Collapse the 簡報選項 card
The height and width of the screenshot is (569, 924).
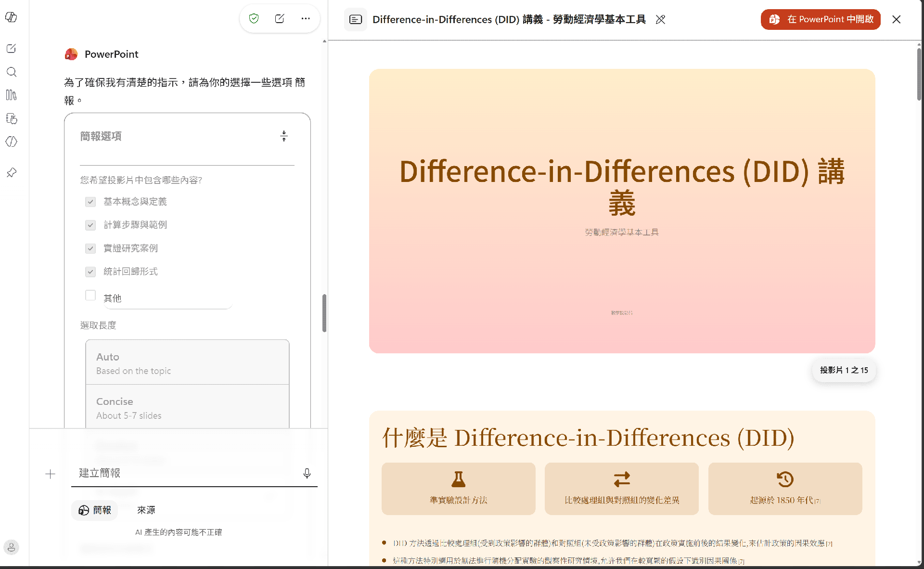[284, 136]
